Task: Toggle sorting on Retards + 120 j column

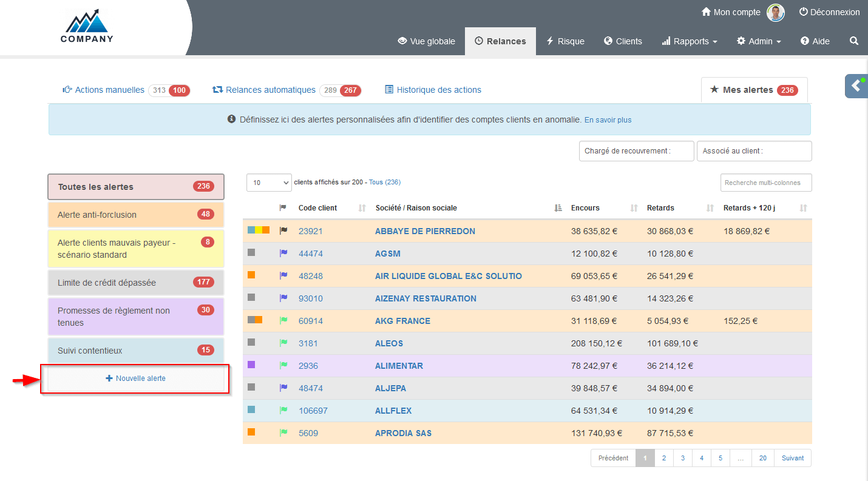Action: point(803,208)
